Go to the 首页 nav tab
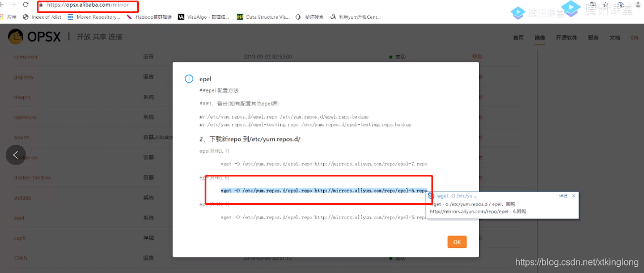This screenshot has width=644, height=273. coord(518,37)
